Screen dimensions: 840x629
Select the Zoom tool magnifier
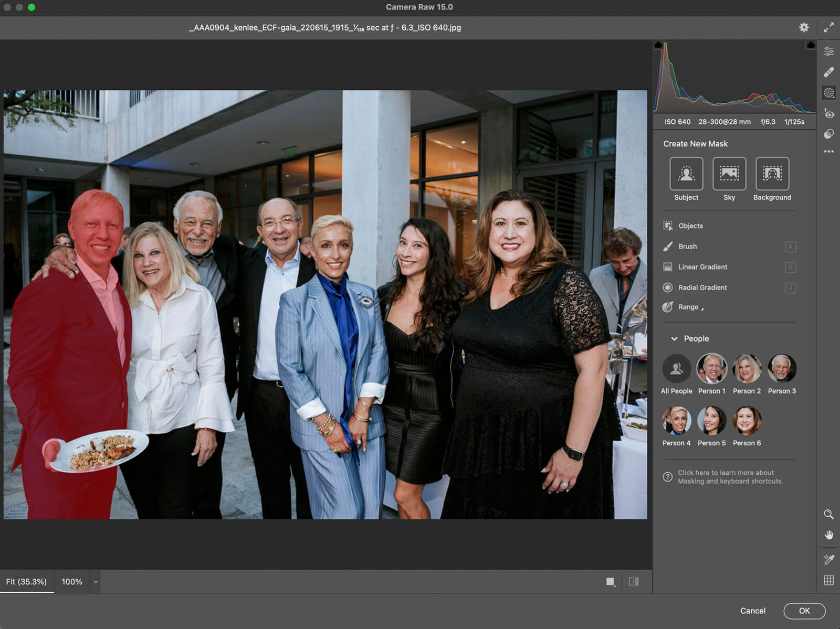[x=828, y=514]
